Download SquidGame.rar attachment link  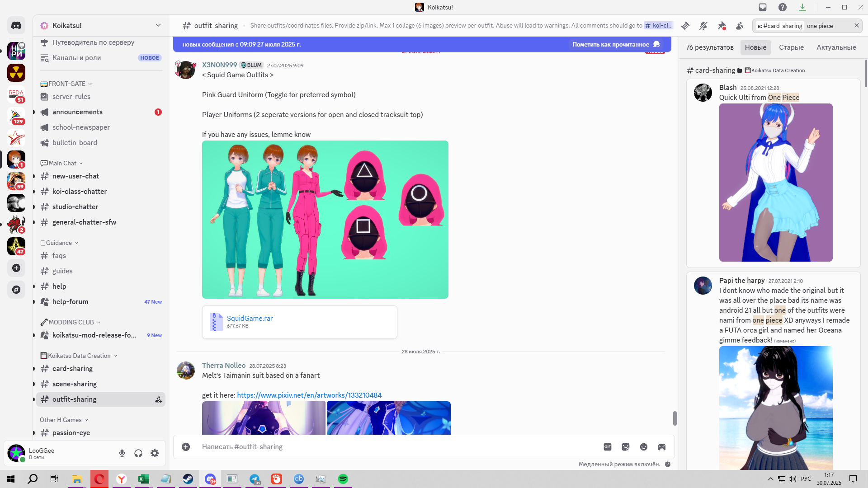pyautogui.click(x=250, y=319)
